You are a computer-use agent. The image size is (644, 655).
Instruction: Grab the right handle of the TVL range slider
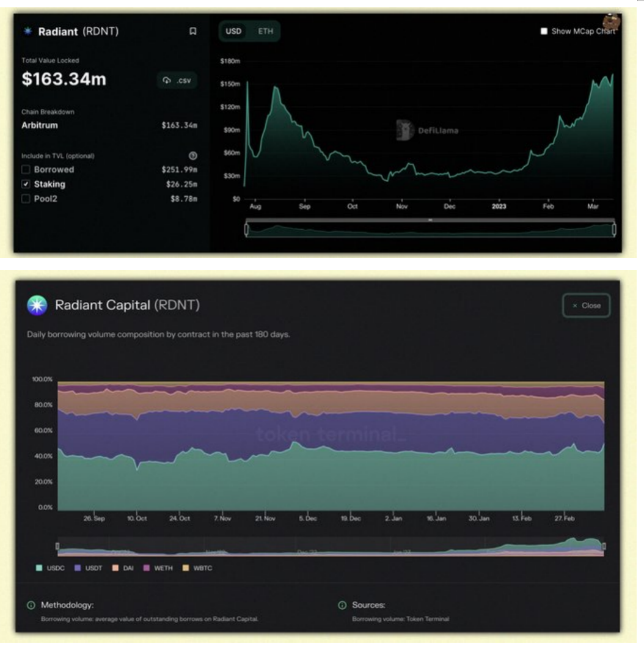(614, 229)
